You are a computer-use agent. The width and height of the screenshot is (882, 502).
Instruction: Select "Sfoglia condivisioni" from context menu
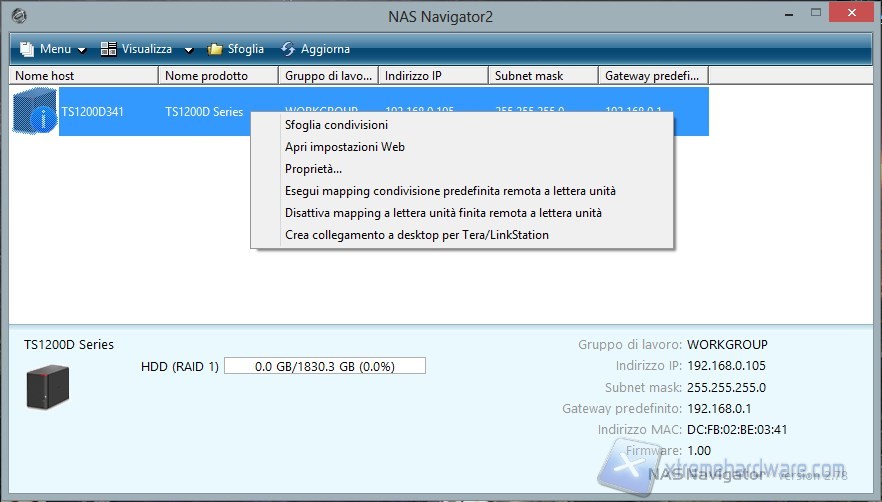click(336, 125)
